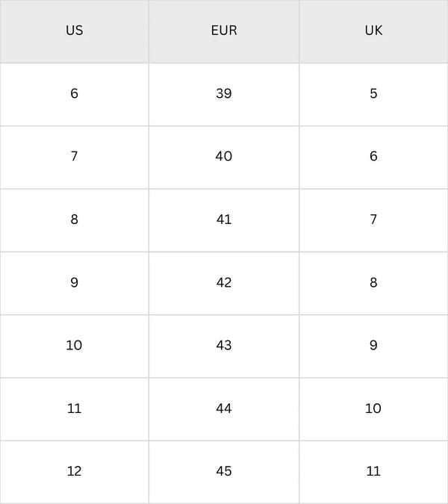
Task: Click the EUR 45 cell
Action: (224, 471)
